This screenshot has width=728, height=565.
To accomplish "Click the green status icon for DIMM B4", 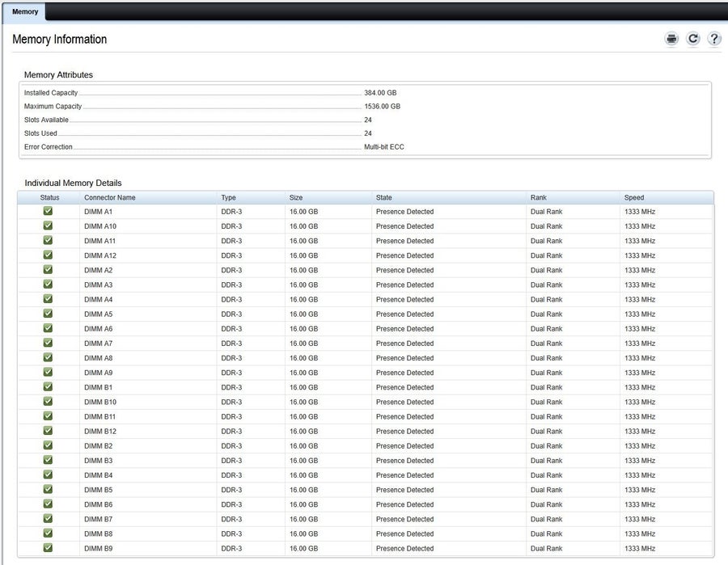I will click(48, 475).
